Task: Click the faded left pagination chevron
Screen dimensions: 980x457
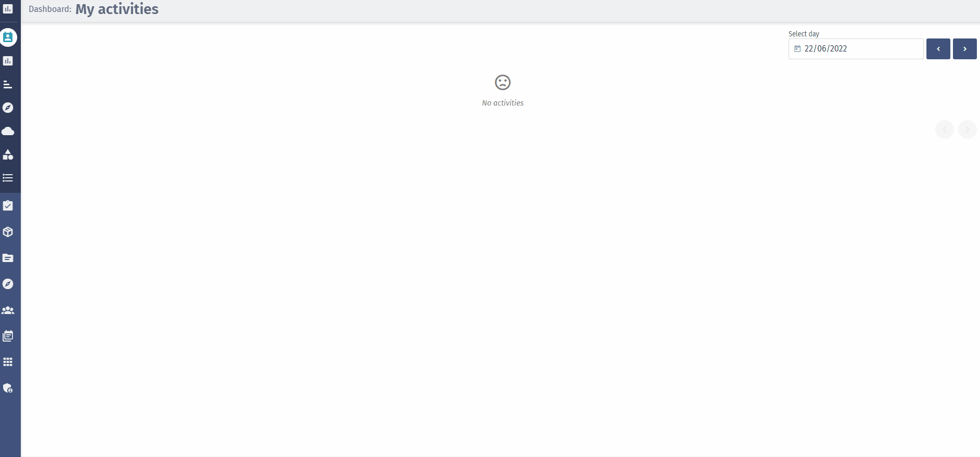Action: [945, 129]
